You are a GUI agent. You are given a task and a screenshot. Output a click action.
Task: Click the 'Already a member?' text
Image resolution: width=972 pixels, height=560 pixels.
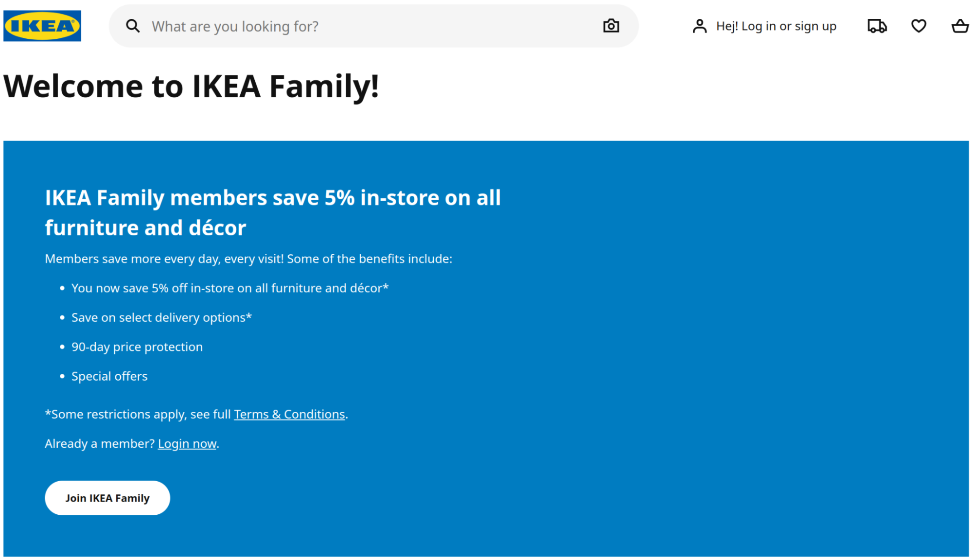[100, 444]
